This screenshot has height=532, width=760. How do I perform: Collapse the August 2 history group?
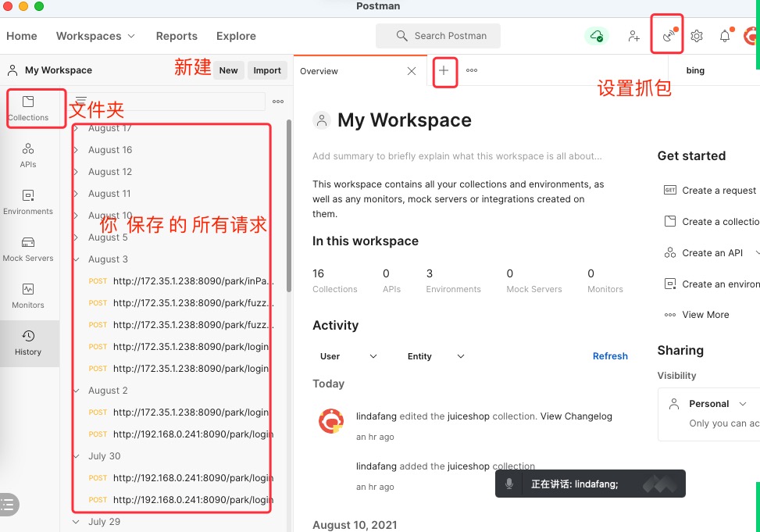[x=76, y=391]
